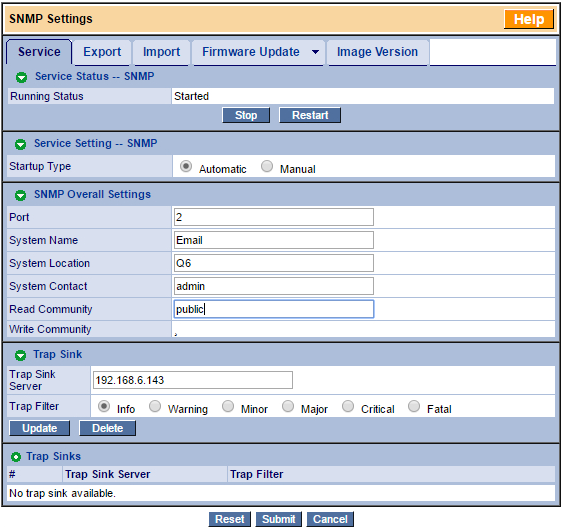Collapse the Service Status -- SNMP section icon
The height and width of the screenshot is (529, 563).
tap(22, 77)
